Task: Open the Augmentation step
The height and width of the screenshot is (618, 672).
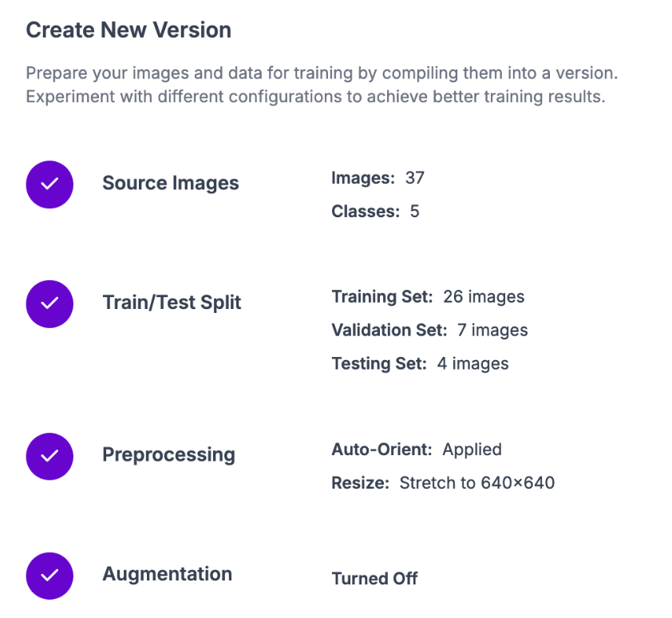Action: pyautogui.click(x=167, y=573)
